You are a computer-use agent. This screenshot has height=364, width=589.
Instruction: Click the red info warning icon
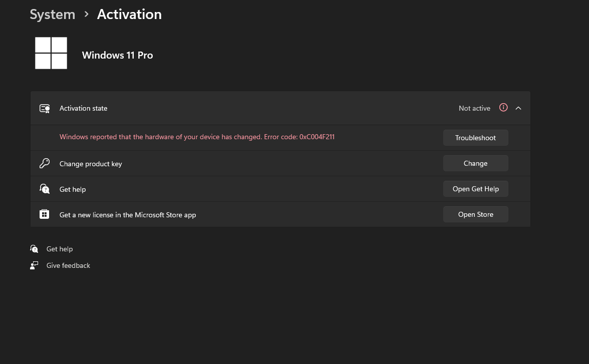503,108
